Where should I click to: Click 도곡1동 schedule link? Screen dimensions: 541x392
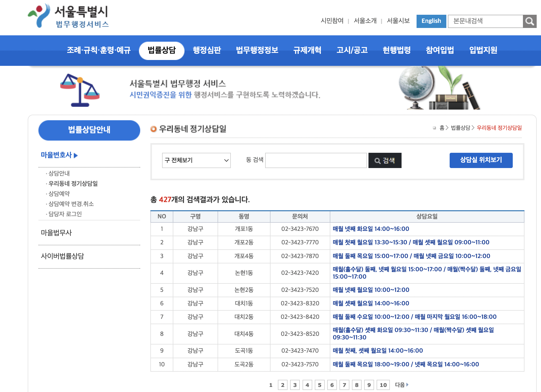click(378, 351)
